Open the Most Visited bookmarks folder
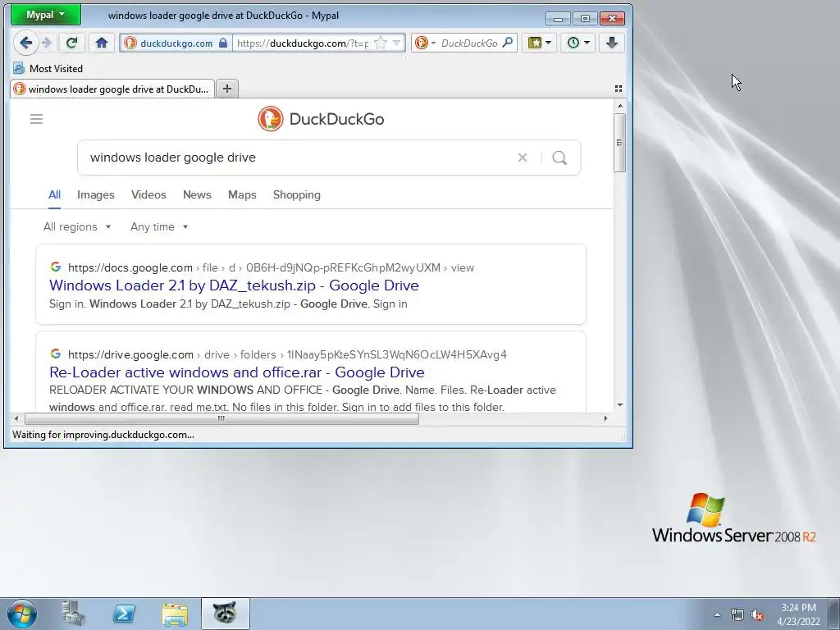Image resolution: width=840 pixels, height=630 pixels. [x=48, y=69]
